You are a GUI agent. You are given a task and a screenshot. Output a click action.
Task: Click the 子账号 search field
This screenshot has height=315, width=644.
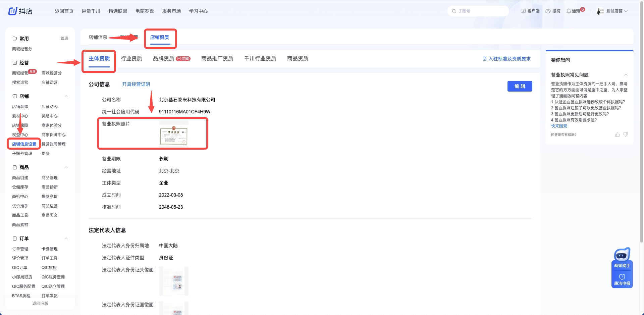(x=480, y=11)
